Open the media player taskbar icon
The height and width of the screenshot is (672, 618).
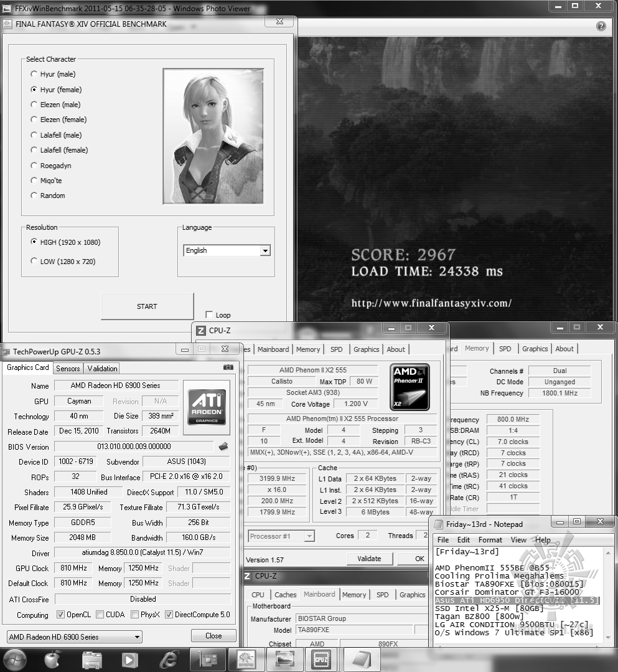(129, 660)
